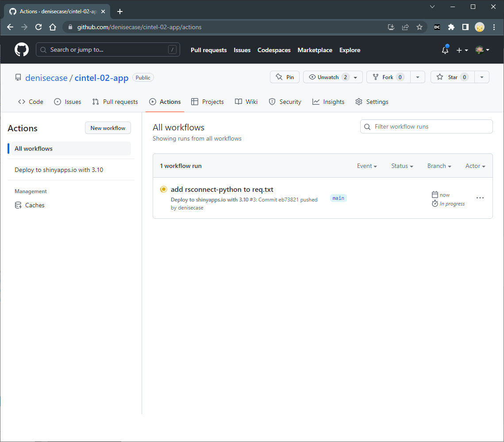Screen dimensions: 504x442
Task: Open the browser extensions puzzle icon
Action: tap(451, 27)
